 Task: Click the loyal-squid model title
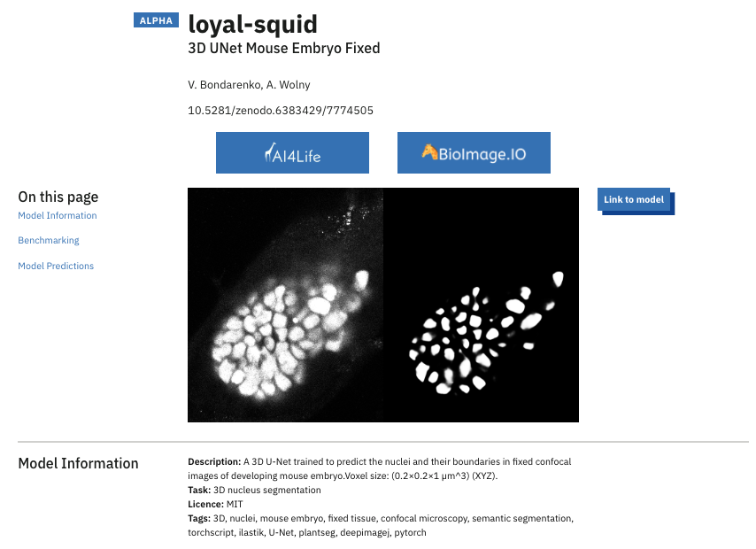click(x=252, y=24)
